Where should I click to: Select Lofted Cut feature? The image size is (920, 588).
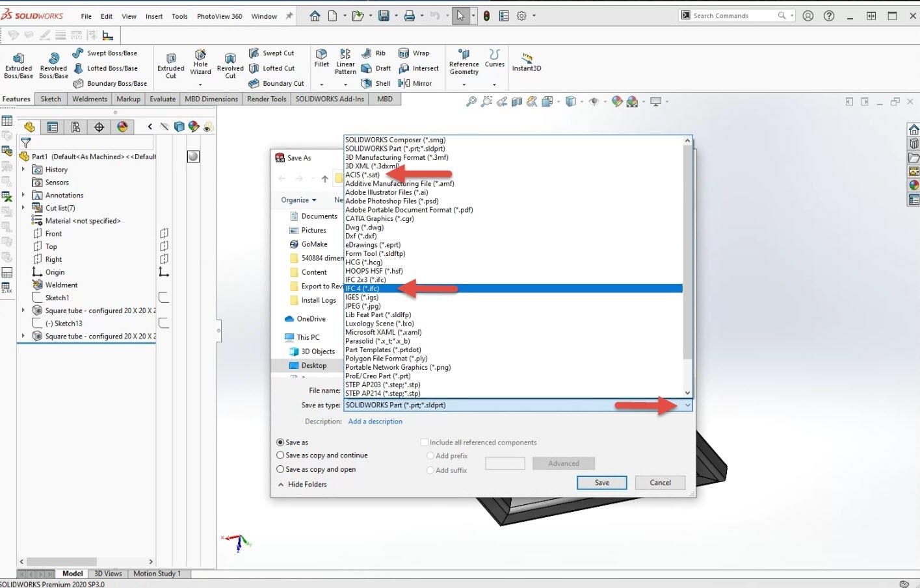coord(272,68)
